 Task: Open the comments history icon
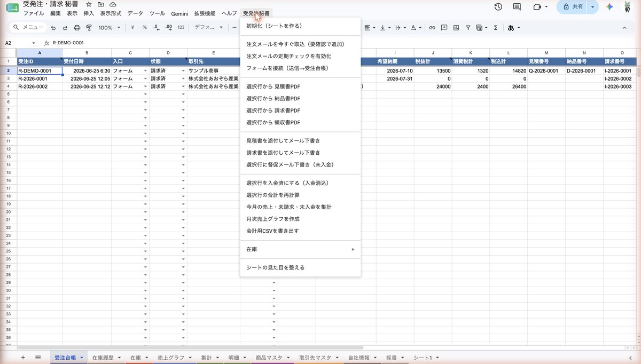(517, 7)
